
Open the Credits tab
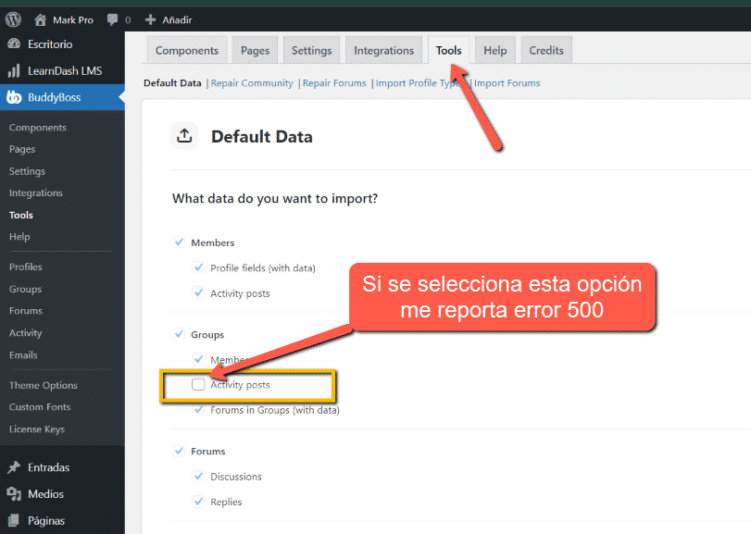pyautogui.click(x=546, y=51)
